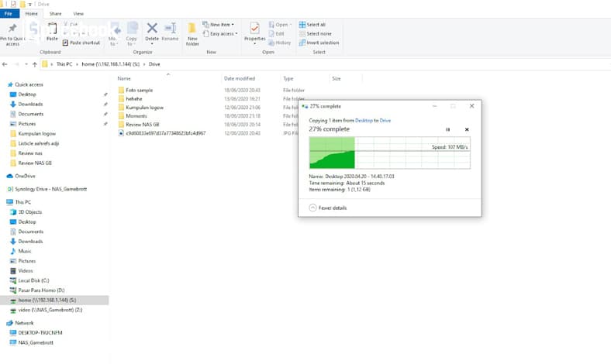The height and width of the screenshot is (364, 611).
Task: Click the Desktop link in copy dialog
Action: pyautogui.click(x=364, y=121)
